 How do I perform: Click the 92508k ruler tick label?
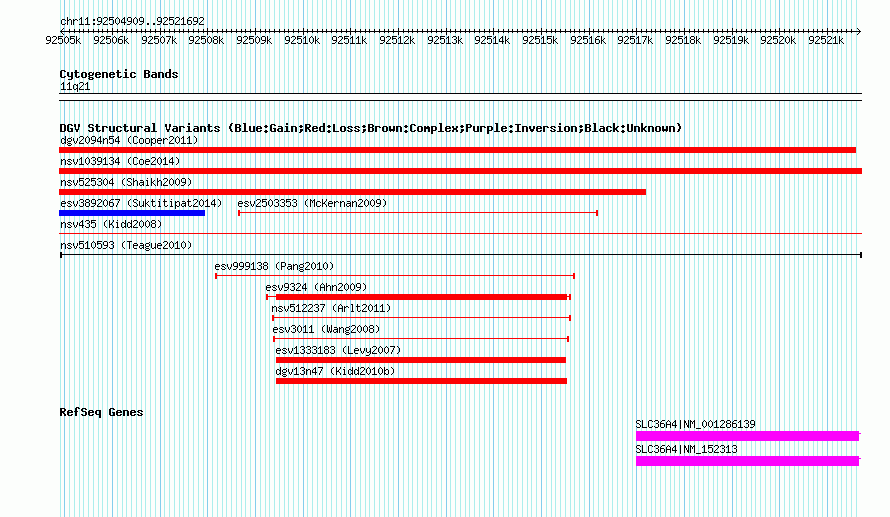point(206,40)
